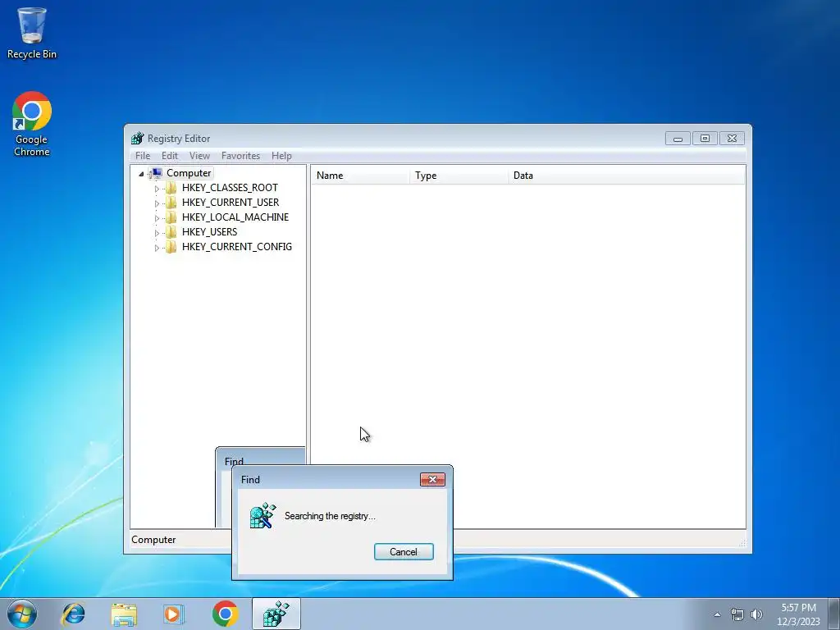
Task: Click the network tray icon
Action: click(737, 614)
